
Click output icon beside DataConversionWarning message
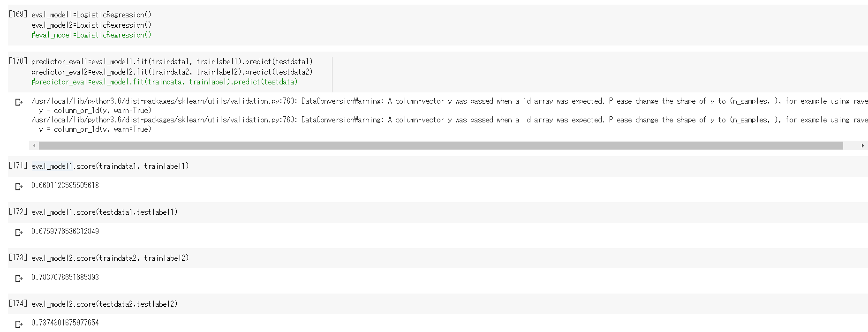point(19,102)
